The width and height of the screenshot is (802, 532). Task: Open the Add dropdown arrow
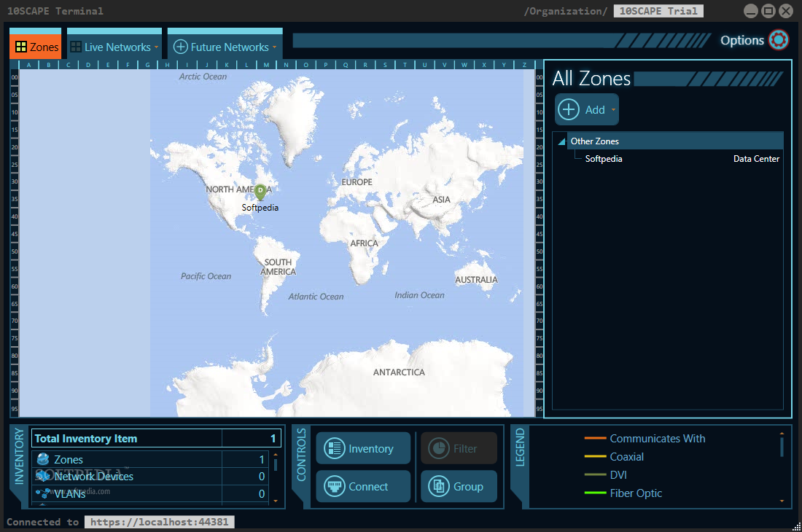tap(613, 109)
